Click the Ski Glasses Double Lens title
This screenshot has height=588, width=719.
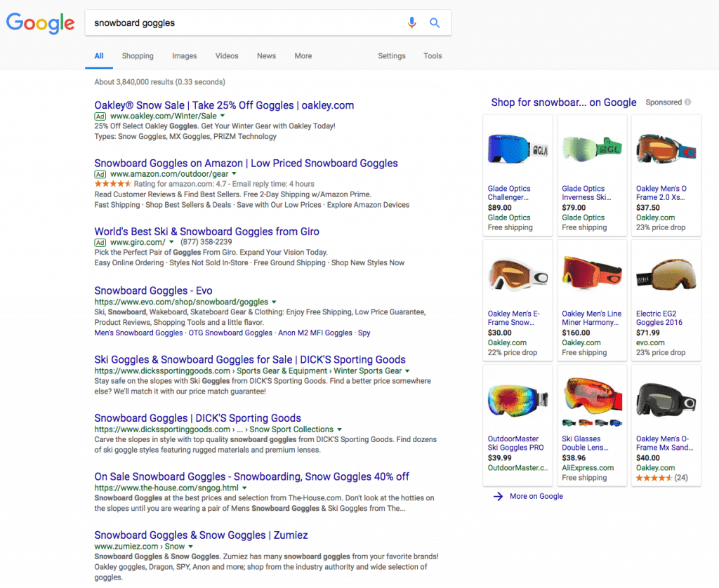[x=585, y=443]
